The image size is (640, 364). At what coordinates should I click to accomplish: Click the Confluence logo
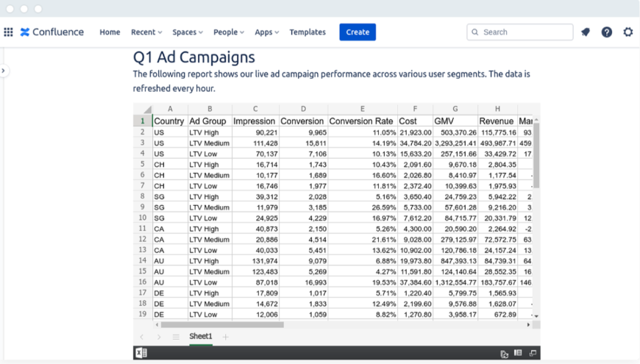tap(52, 32)
